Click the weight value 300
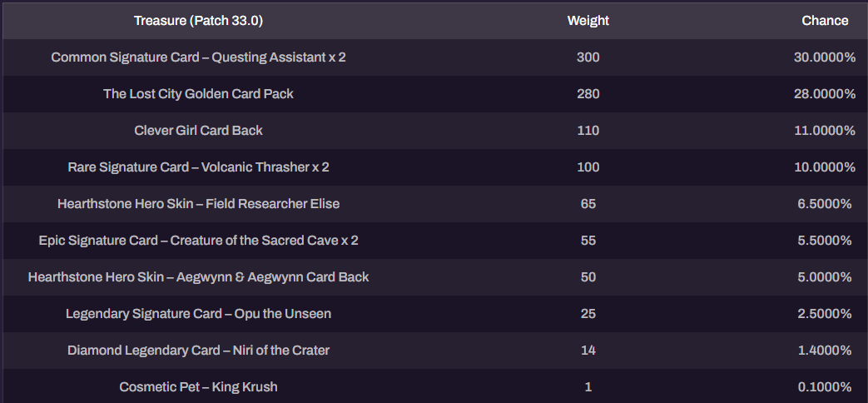 click(588, 57)
